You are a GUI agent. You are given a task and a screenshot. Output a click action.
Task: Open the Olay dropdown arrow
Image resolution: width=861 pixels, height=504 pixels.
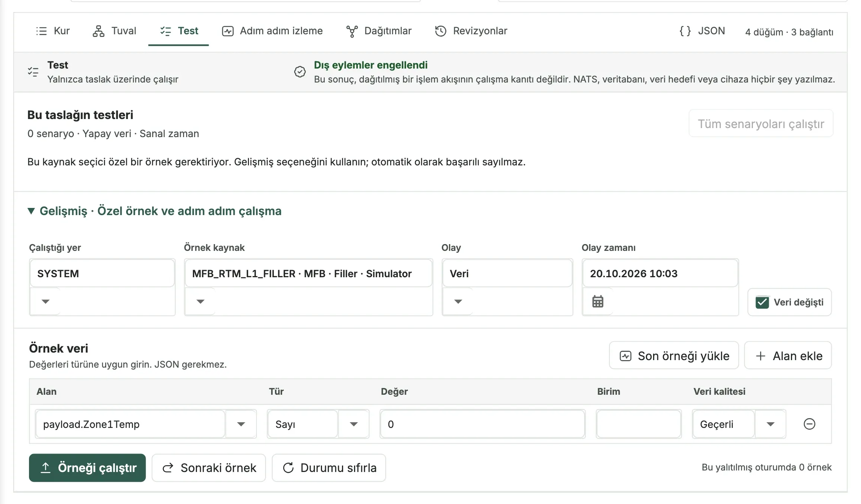458,301
